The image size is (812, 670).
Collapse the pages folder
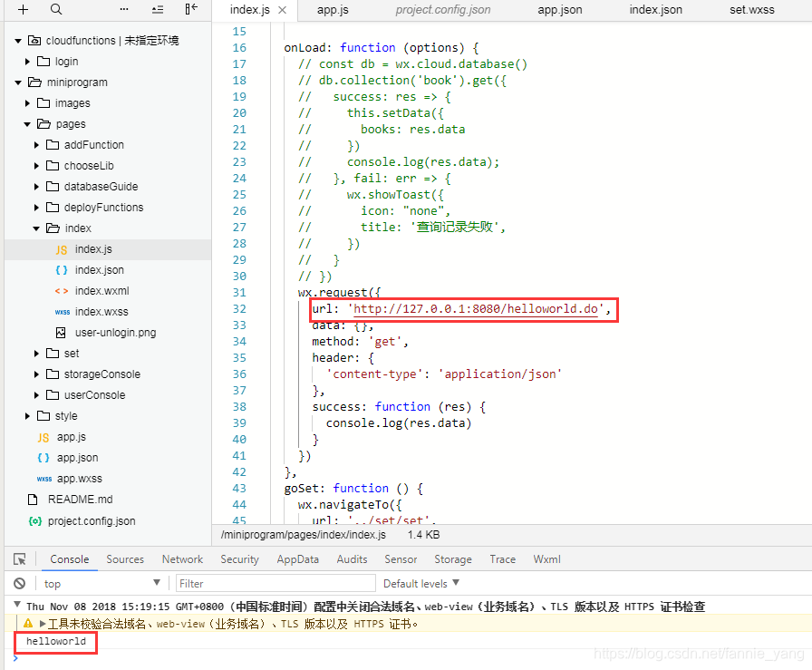click(27, 124)
